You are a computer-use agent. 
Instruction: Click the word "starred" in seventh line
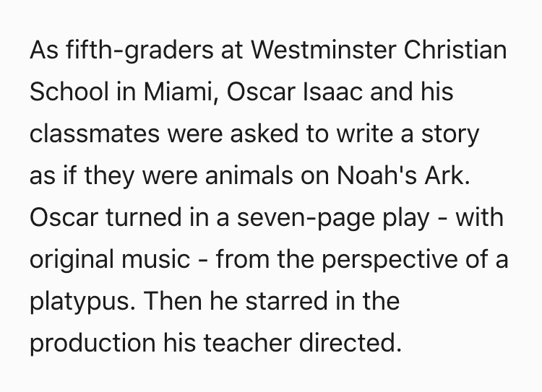[287, 301]
